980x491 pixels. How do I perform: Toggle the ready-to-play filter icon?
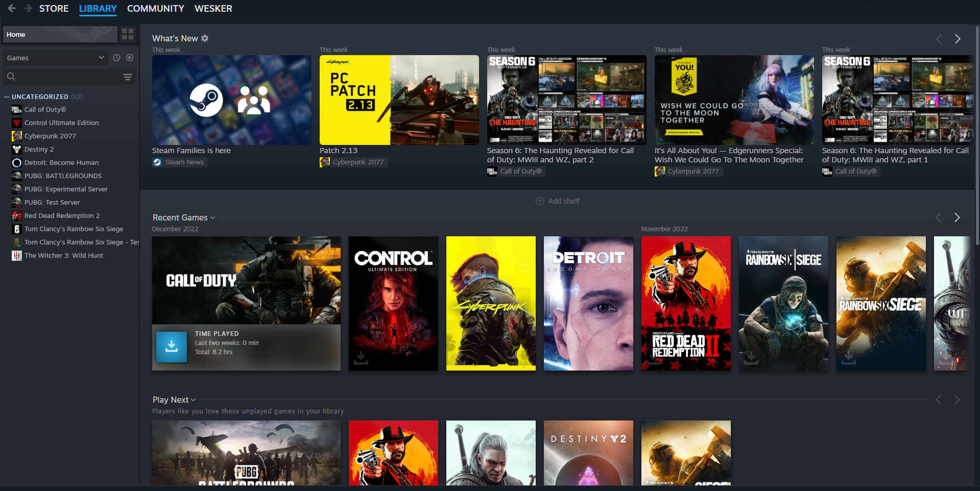130,58
